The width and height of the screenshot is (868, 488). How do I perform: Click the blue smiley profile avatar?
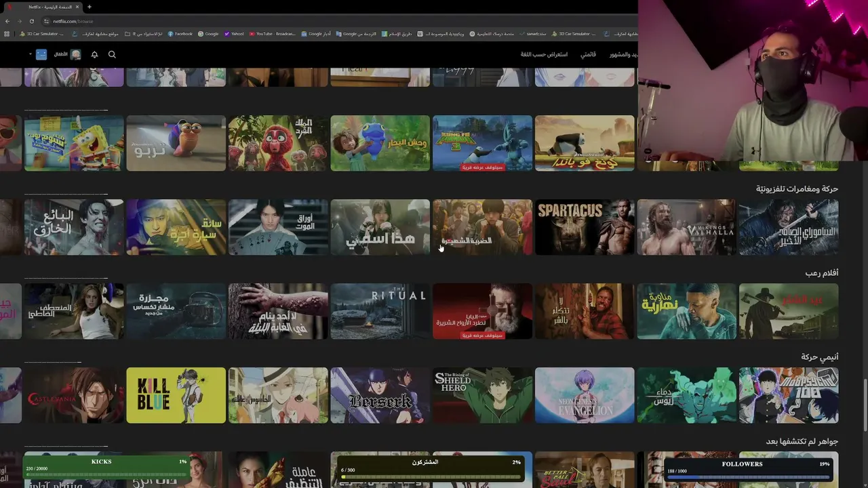(41, 54)
